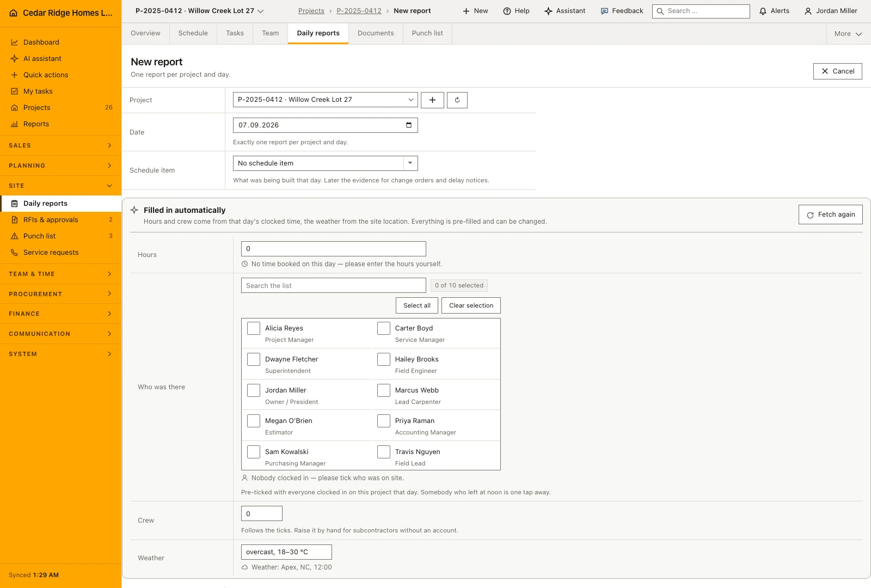The width and height of the screenshot is (871, 588).
Task: Click the Fetch again button
Action: click(x=831, y=215)
